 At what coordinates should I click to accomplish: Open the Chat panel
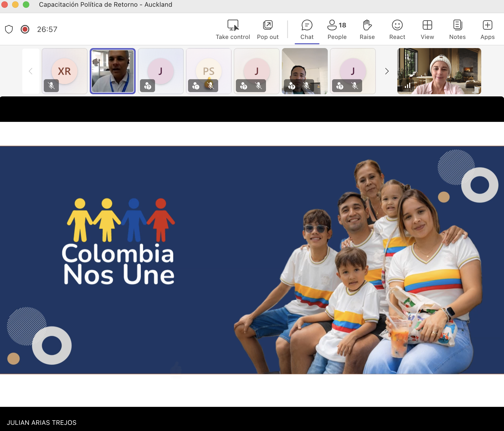pyautogui.click(x=307, y=30)
